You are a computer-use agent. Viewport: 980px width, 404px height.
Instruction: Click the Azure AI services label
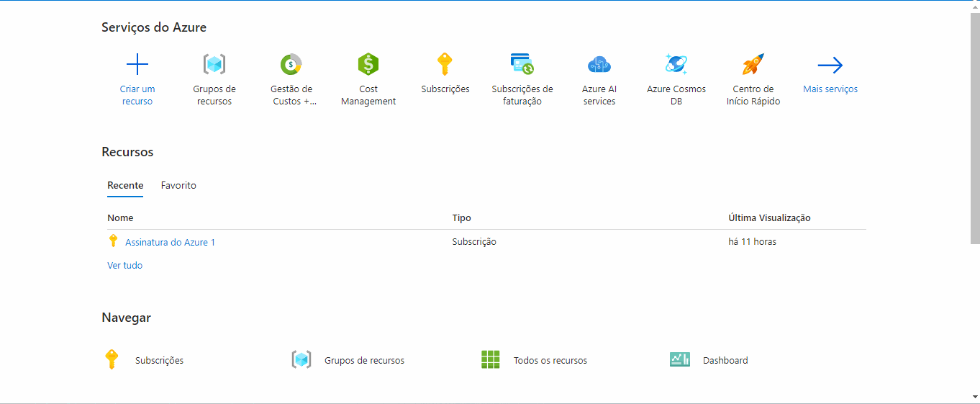tap(599, 95)
